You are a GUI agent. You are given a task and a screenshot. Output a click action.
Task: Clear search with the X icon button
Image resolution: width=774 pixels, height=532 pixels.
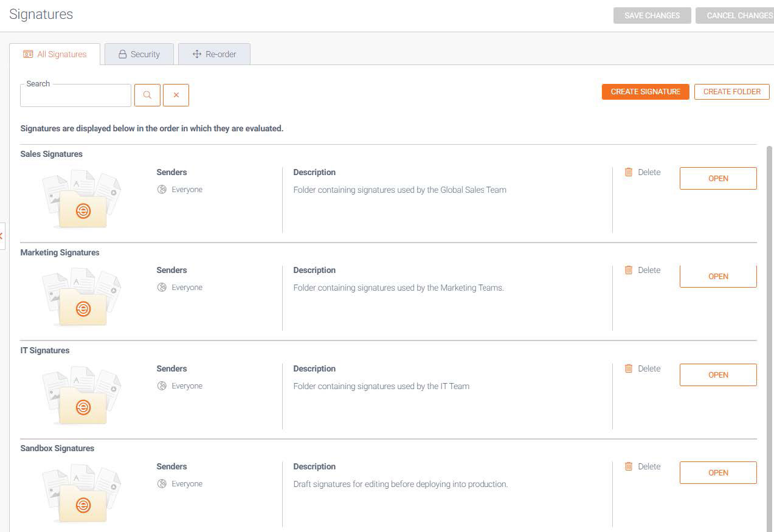(176, 95)
